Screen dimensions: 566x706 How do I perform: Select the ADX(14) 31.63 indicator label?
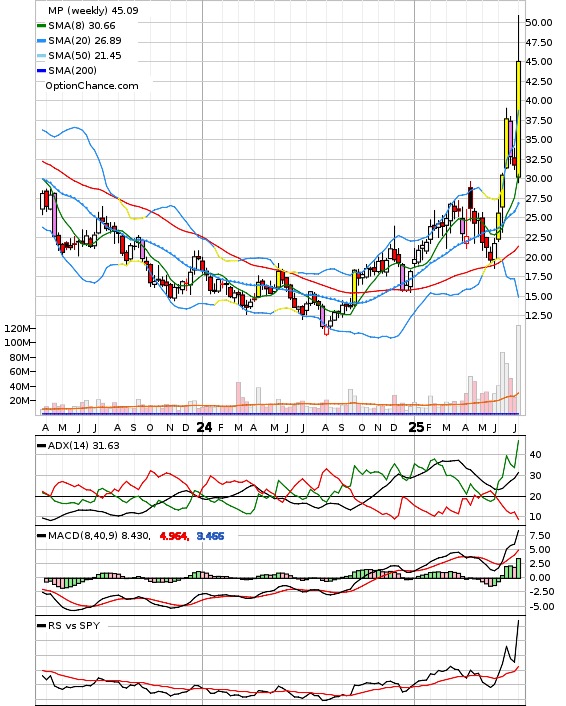click(x=83, y=446)
